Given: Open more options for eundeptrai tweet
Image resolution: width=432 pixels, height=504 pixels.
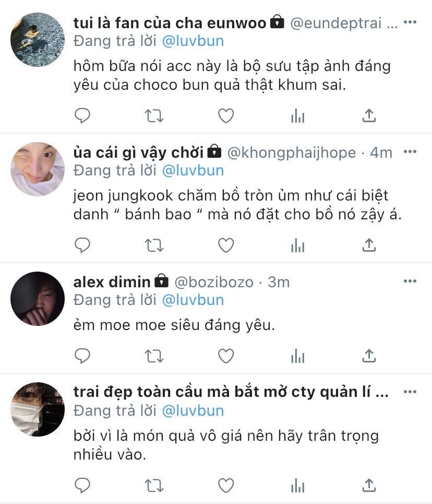Looking at the screenshot, I should coord(410,22).
